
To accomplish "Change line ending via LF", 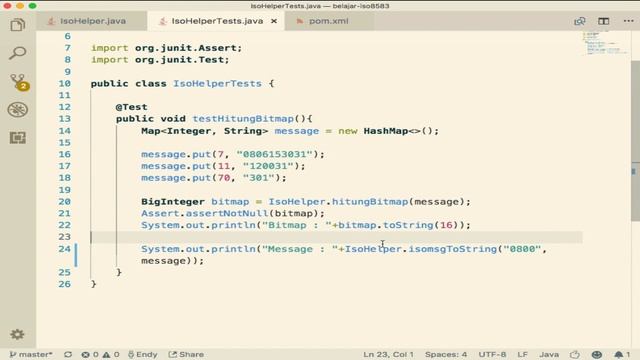I will pyautogui.click(x=522, y=354).
